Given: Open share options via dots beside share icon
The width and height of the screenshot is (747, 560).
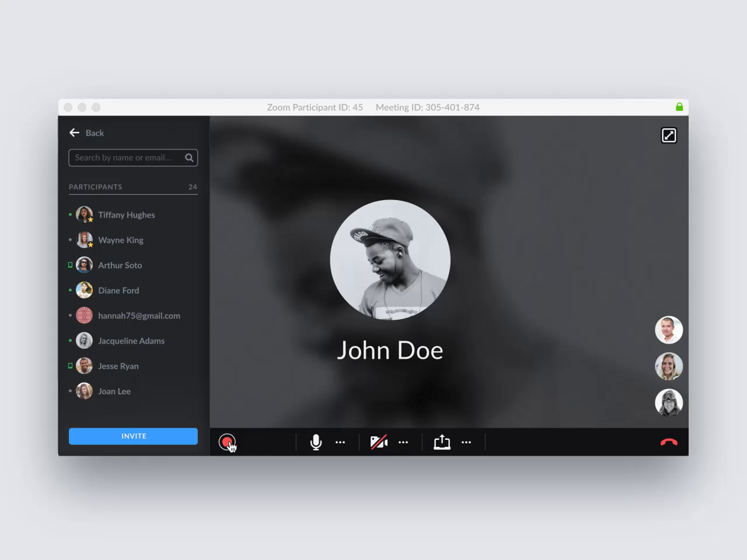Looking at the screenshot, I should [x=466, y=442].
